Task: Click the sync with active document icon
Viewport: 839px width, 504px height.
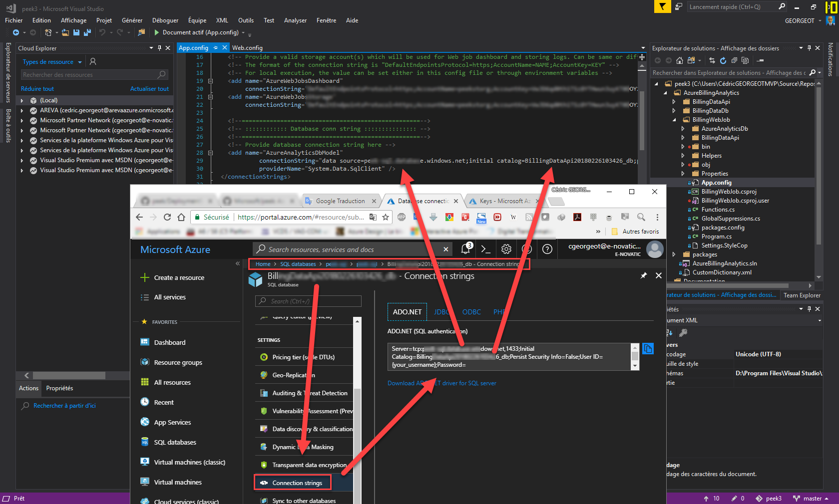Action: [712, 60]
